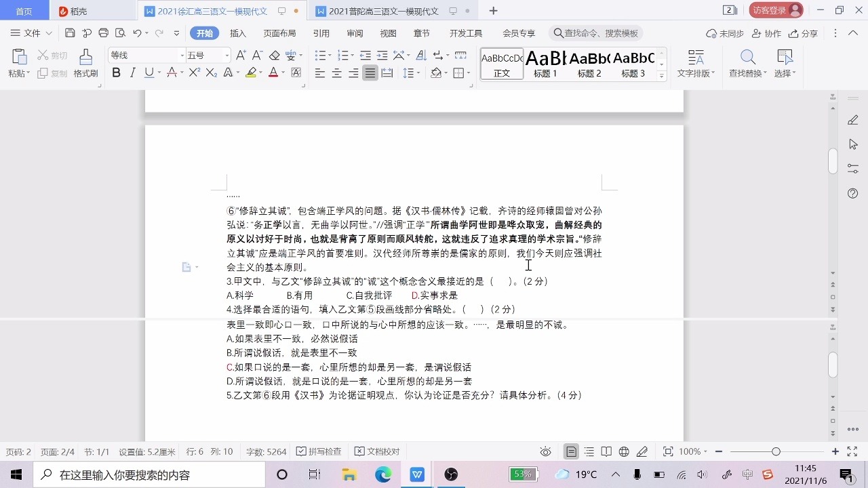Switch to the 审阅 ribbon tab
This screenshot has width=868, height=488.
coord(355,33)
